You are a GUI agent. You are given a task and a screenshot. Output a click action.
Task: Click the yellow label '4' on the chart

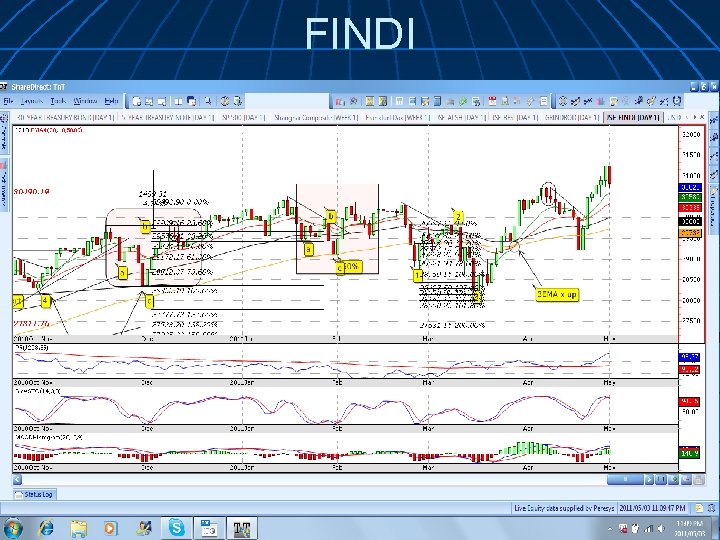(45, 301)
